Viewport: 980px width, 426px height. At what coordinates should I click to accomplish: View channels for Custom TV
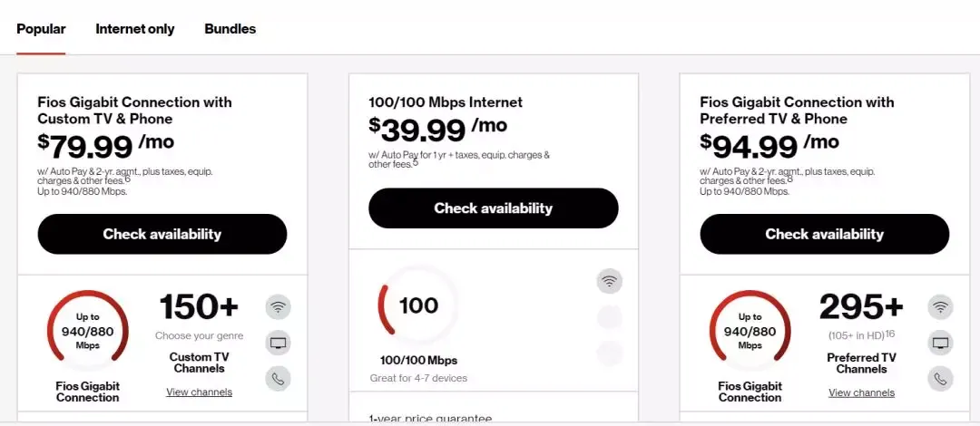pyautogui.click(x=200, y=392)
